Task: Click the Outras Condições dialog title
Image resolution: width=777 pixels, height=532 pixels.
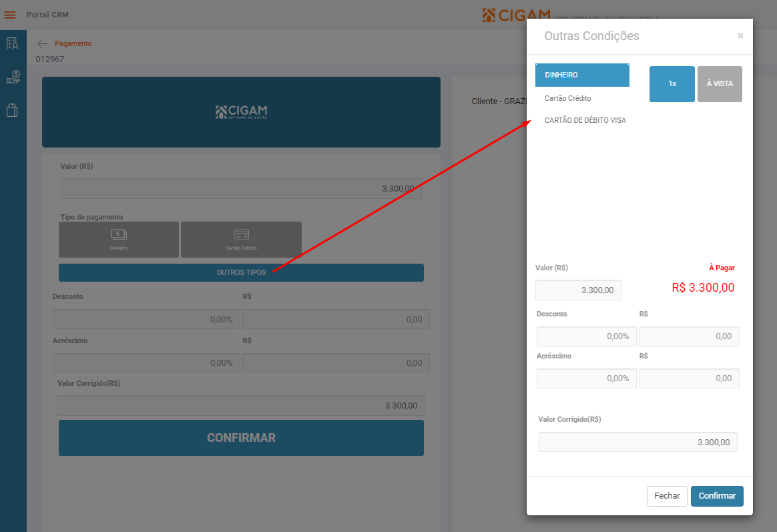Action: (591, 35)
